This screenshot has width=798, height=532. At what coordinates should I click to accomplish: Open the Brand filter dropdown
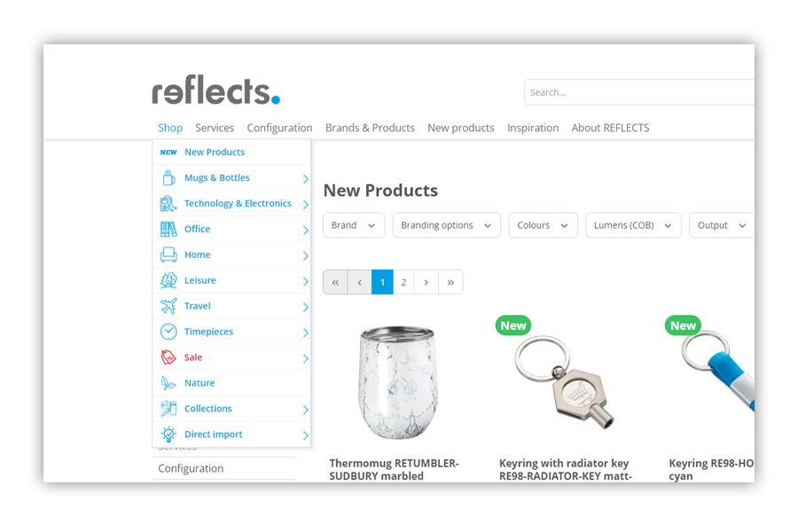tap(354, 225)
